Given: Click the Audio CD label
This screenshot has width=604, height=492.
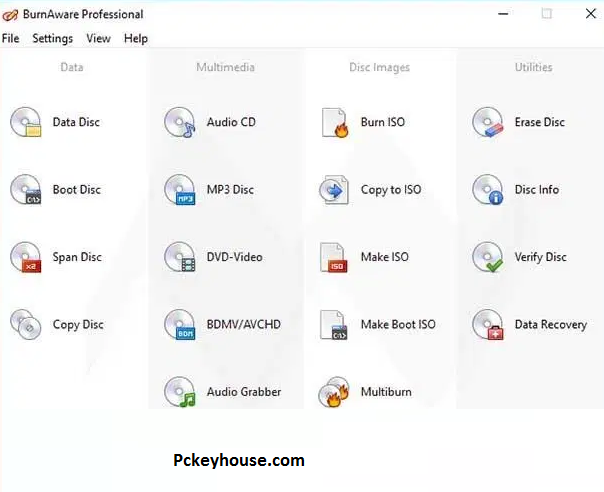Looking at the screenshot, I should (231, 122).
